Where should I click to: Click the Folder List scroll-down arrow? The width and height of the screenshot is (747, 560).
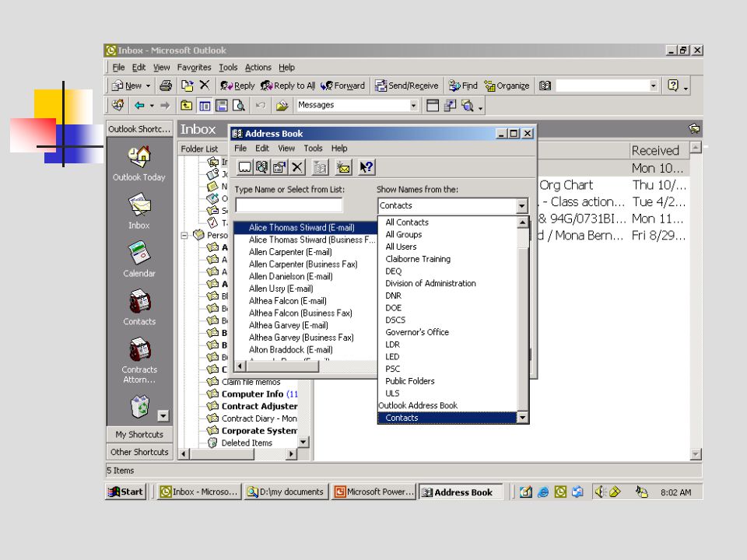tap(303, 442)
